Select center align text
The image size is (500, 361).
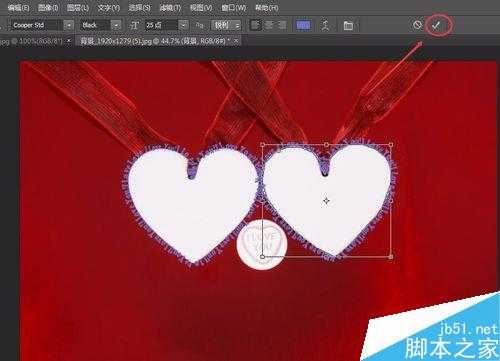269,25
